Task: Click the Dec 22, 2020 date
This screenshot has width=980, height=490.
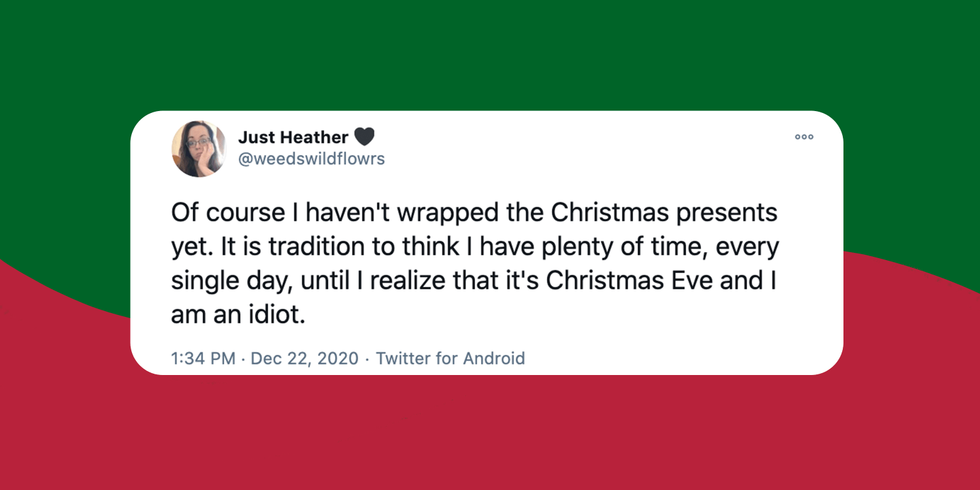Action: click(304, 358)
